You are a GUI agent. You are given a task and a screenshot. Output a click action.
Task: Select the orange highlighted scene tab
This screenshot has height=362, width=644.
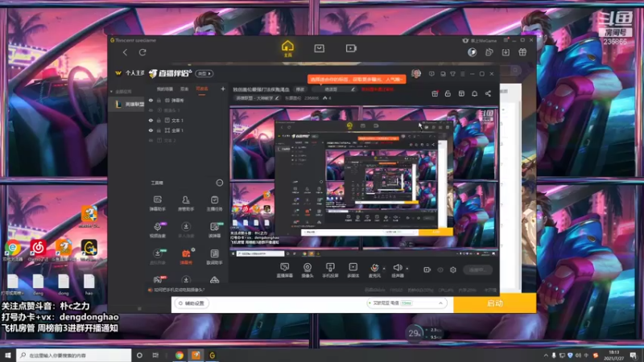click(x=202, y=89)
